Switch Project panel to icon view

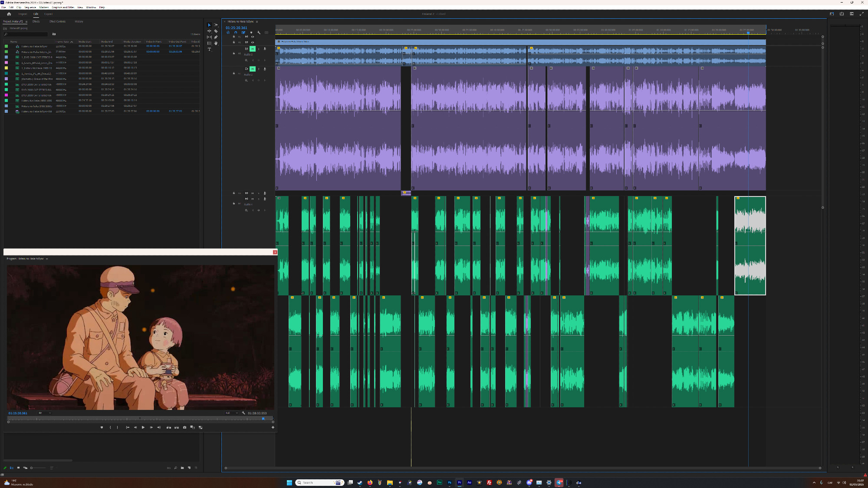[18, 468]
